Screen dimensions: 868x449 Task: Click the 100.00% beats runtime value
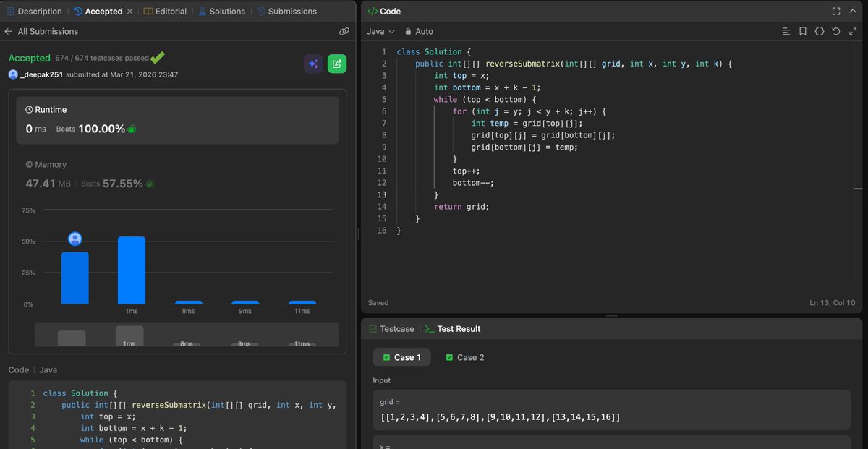tap(101, 129)
